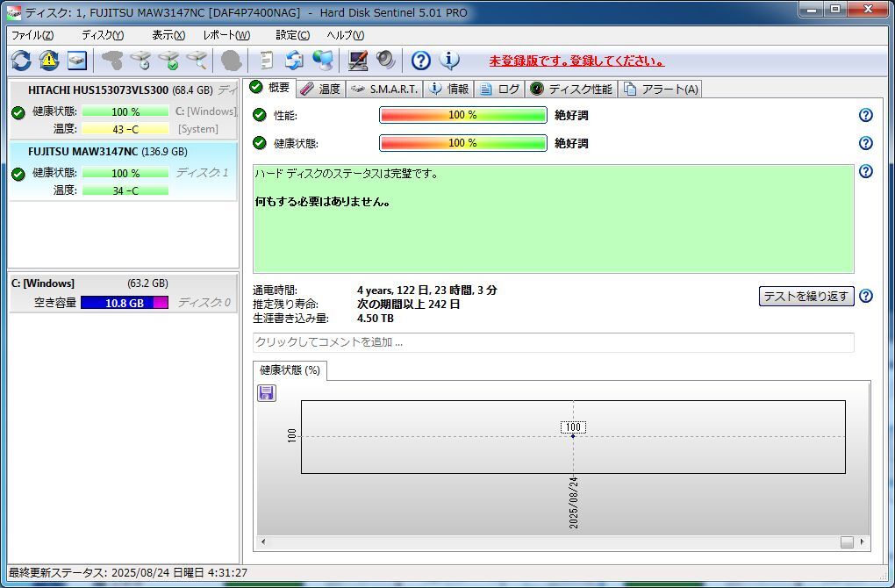Click the globe and monitors network icon

pyautogui.click(x=323, y=61)
